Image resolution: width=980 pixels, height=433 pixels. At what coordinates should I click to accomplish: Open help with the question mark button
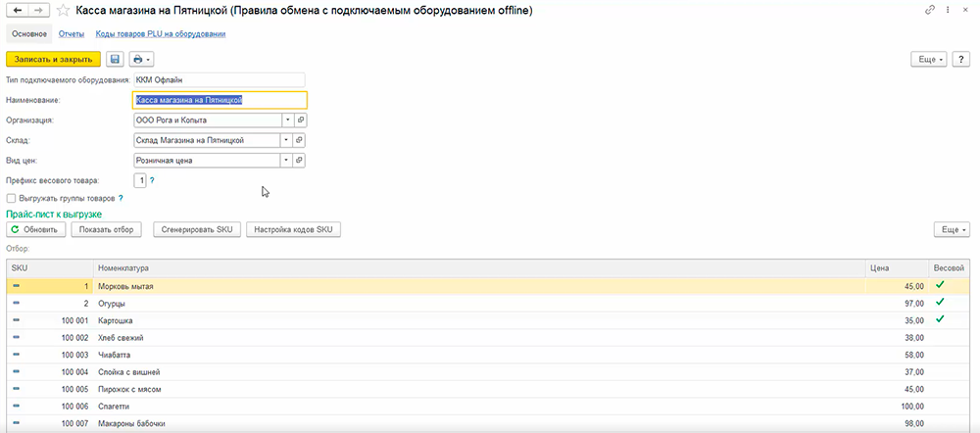click(961, 59)
